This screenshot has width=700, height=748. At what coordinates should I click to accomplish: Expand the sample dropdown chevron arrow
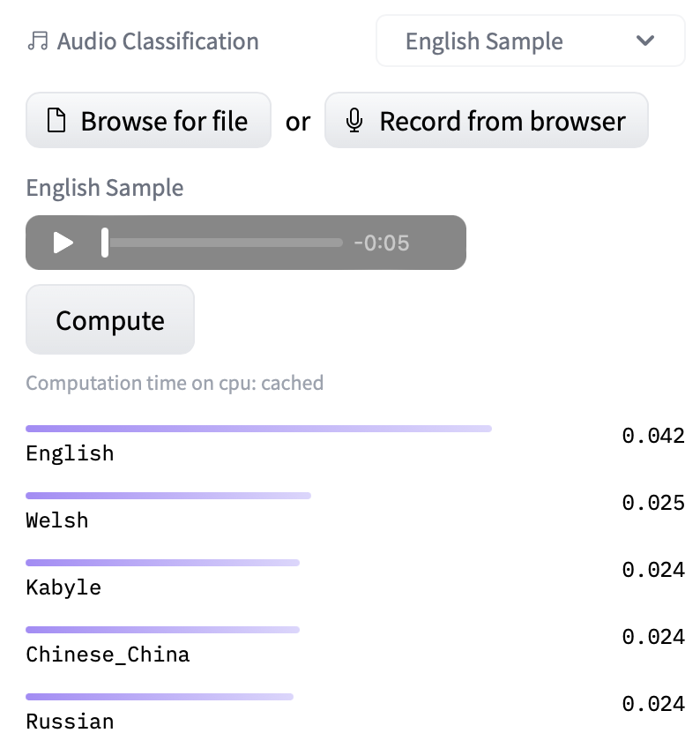[x=645, y=41]
